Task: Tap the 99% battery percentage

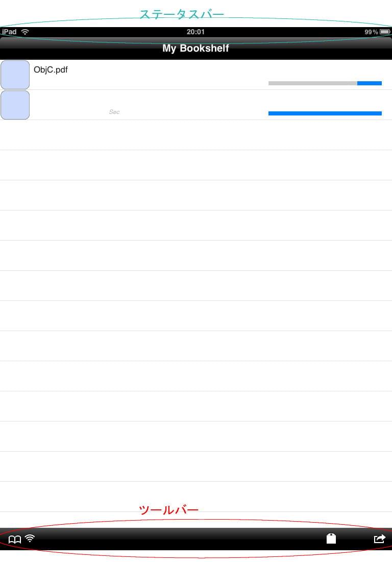Action: coord(371,32)
